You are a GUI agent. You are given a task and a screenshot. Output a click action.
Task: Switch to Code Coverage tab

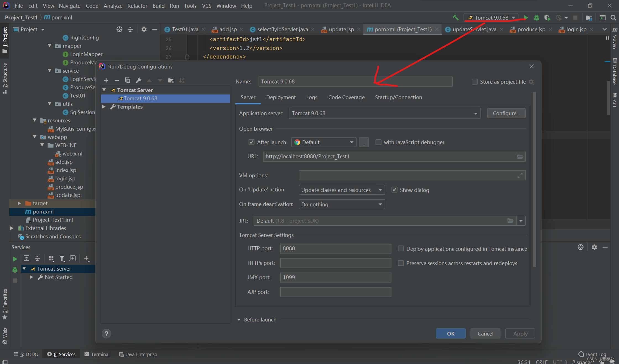pyautogui.click(x=346, y=97)
